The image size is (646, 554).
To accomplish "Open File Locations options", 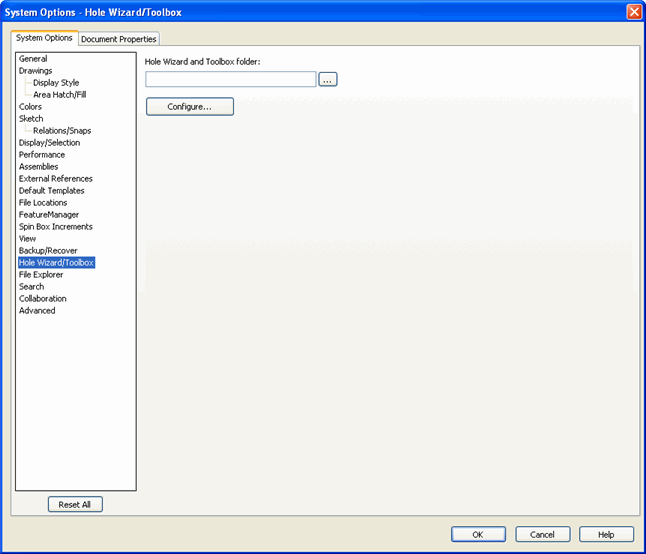I will 43,202.
